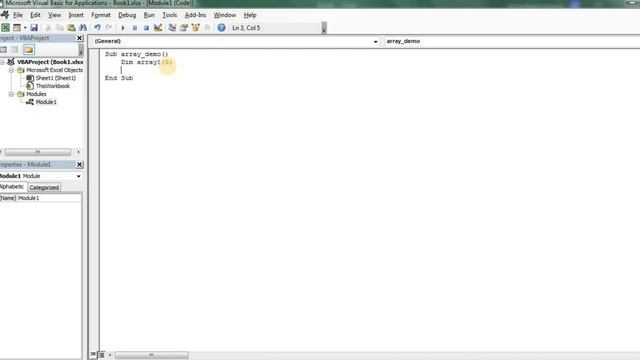640x360 pixels.
Task: Open the Properties Window toolbar icon
Action: click(x=184, y=28)
